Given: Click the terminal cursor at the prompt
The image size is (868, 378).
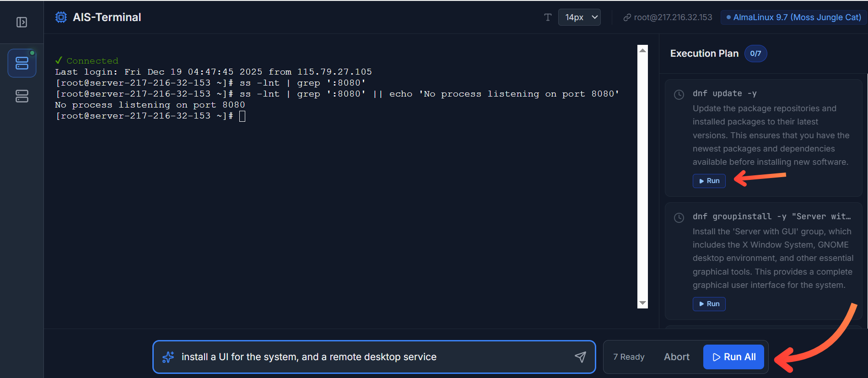Looking at the screenshot, I should click(242, 116).
